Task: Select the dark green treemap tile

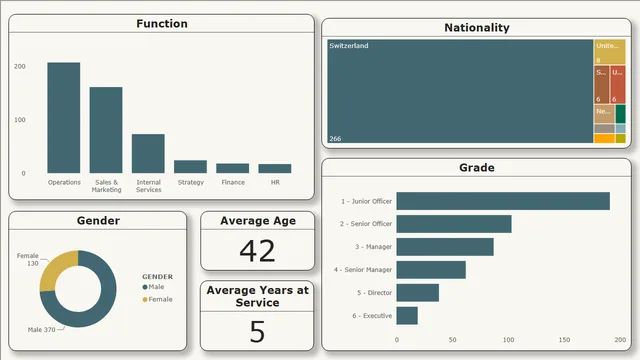Action: coord(620,114)
